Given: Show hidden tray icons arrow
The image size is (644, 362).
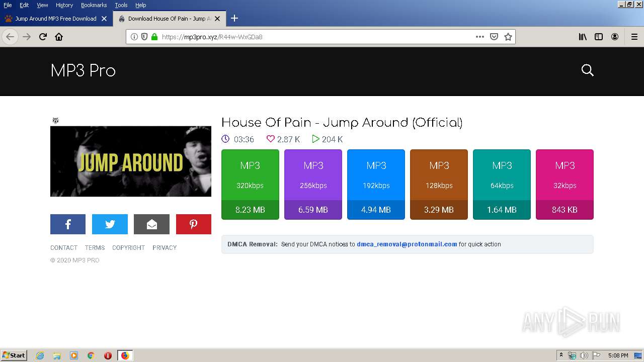Looking at the screenshot, I should click(x=561, y=355).
